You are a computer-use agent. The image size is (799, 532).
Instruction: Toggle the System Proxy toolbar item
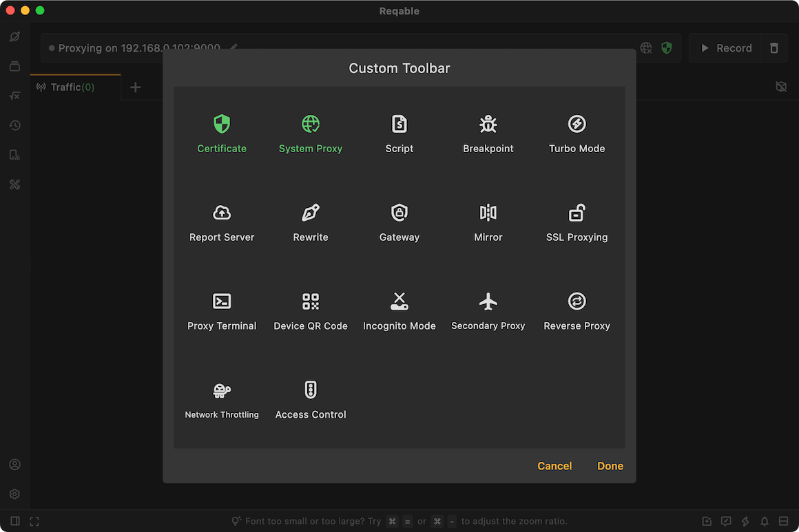point(311,134)
